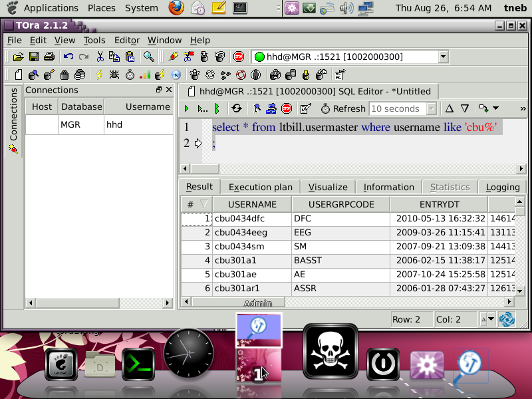Pin the Connections panel

[x=158, y=89]
